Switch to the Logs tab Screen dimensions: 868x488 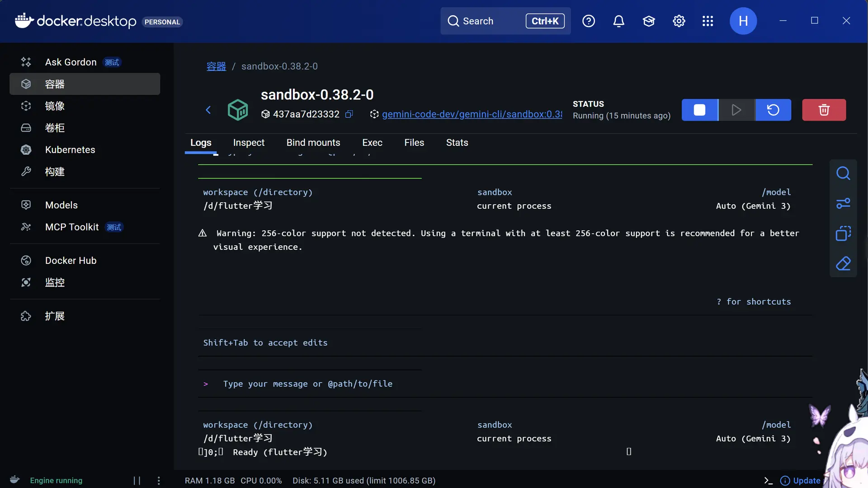tap(201, 143)
